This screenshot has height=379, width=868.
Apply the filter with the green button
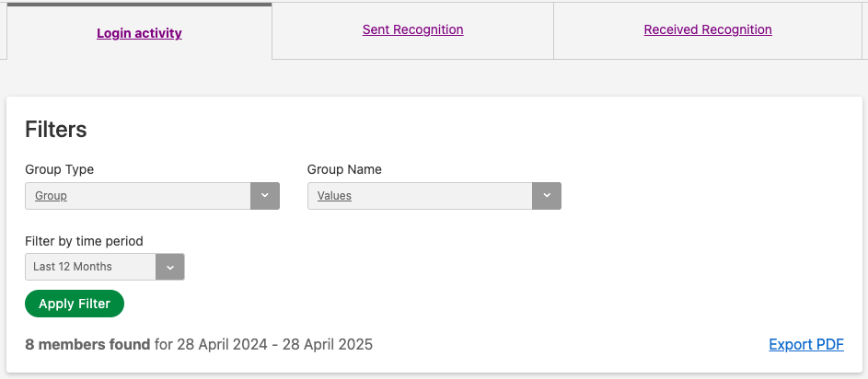[75, 304]
